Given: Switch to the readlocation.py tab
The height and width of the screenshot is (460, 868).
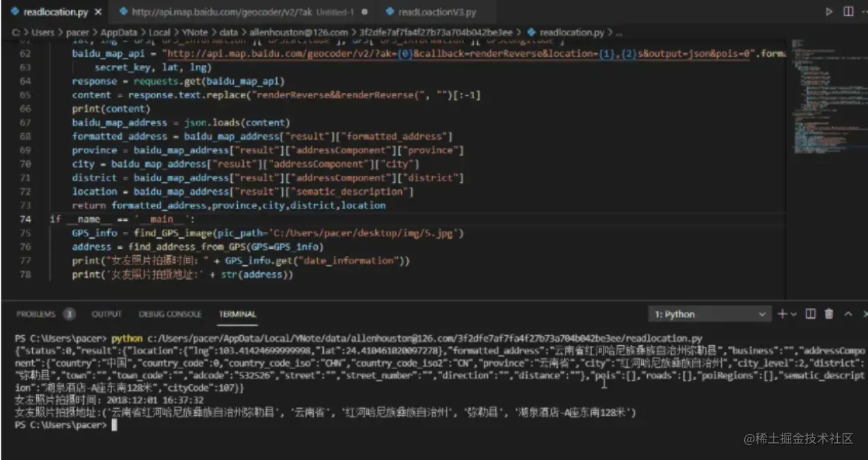Looking at the screenshot, I should (55, 12).
